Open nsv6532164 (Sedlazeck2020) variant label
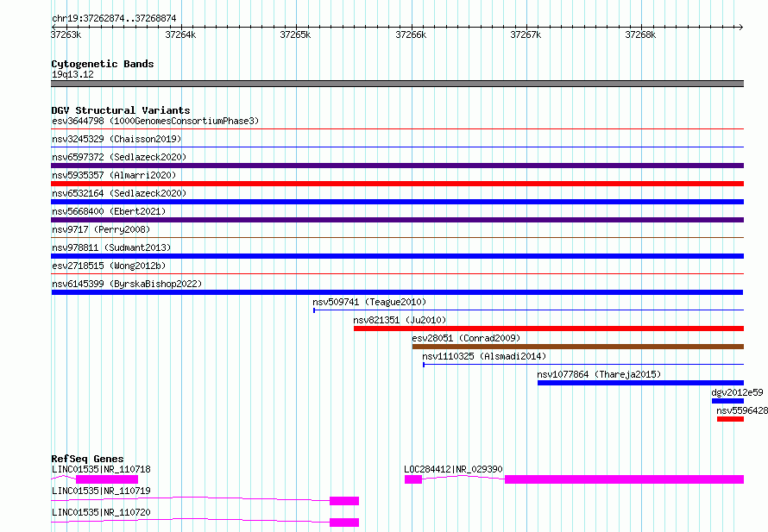Screen dimensions: 768x532 click(x=119, y=193)
